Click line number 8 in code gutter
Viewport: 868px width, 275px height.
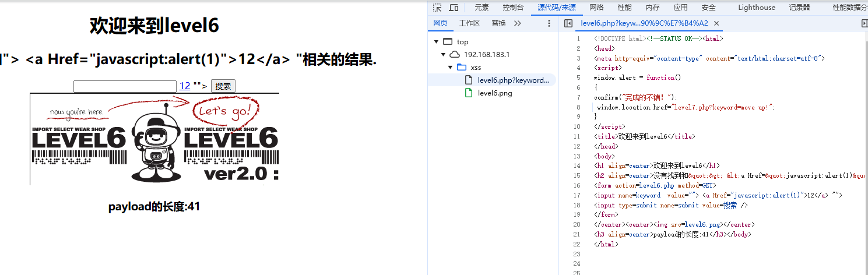coord(578,107)
